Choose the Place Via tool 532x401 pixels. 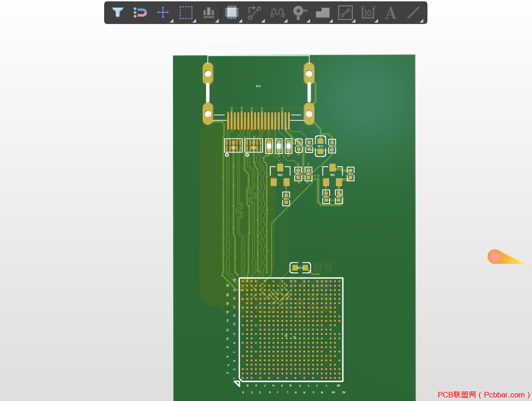click(x=300, y=13)
